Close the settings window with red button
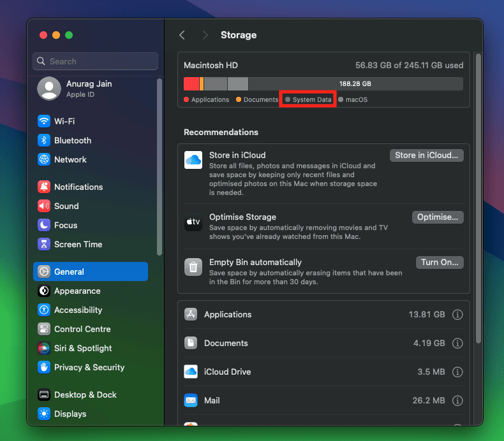 point(43,35)
